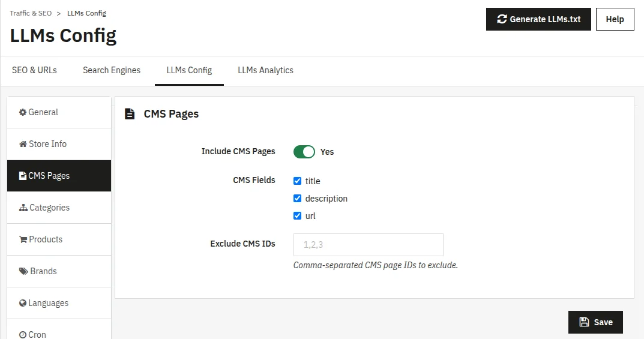Image resolution: width=644 pixels, height=339 pixels.
Task: Click the sitemap icon beside Categories
Action: tap(23, 208)
